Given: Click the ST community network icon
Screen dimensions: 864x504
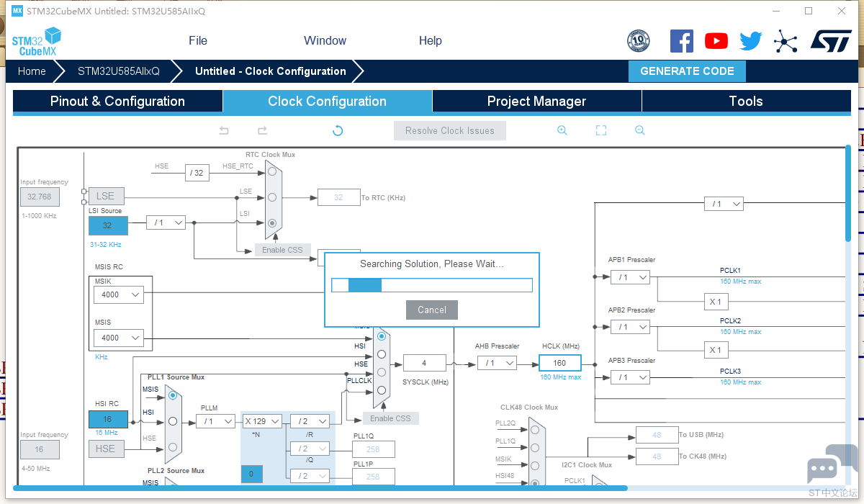Looking at the screenshot, I should pos(785,41).
